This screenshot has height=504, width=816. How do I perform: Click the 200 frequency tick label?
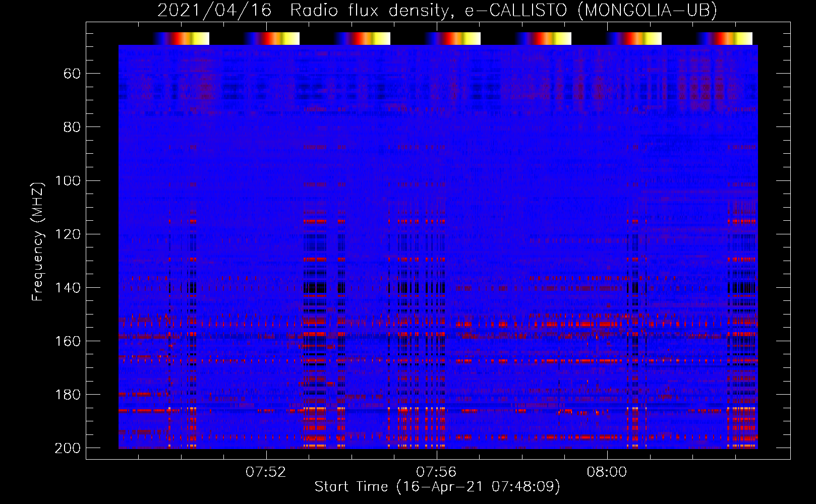point(68,448)
